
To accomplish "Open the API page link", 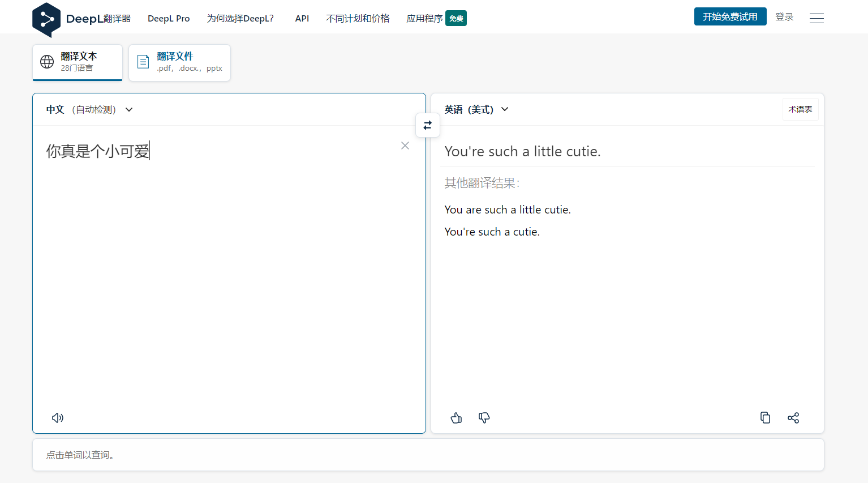I will 302,19.
